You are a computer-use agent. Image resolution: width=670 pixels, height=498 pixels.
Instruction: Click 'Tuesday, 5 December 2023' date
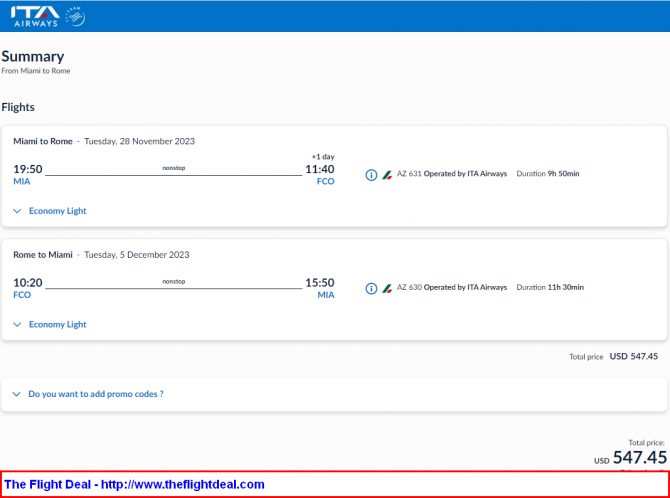137,255
